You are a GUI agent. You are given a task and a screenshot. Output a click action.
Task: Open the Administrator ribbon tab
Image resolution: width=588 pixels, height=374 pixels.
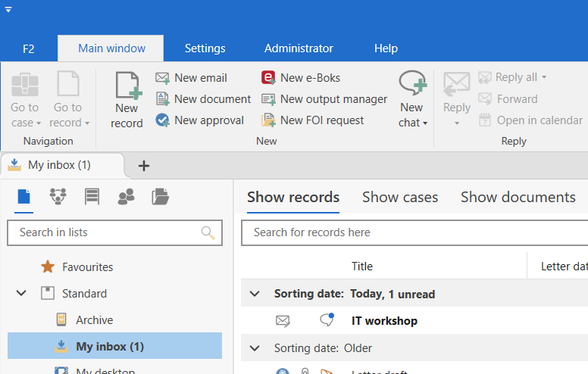(299, 48)
